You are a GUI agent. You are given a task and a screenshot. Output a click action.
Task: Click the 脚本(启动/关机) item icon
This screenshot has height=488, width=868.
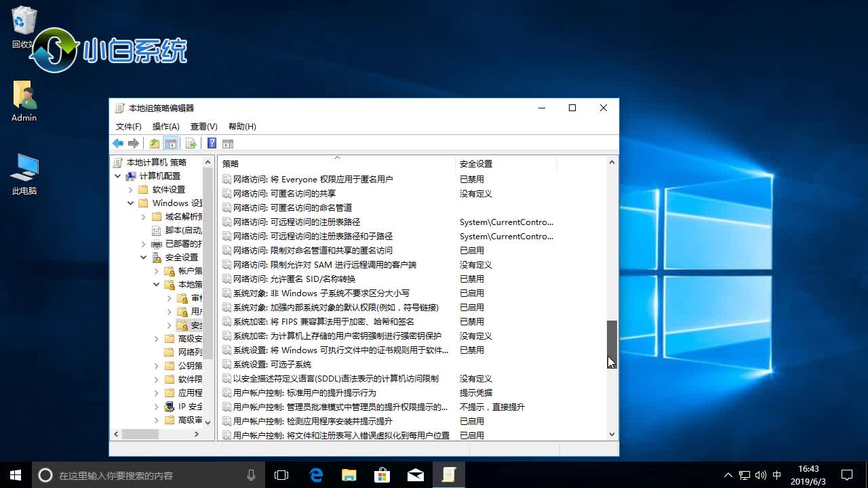tap(155, 232)
